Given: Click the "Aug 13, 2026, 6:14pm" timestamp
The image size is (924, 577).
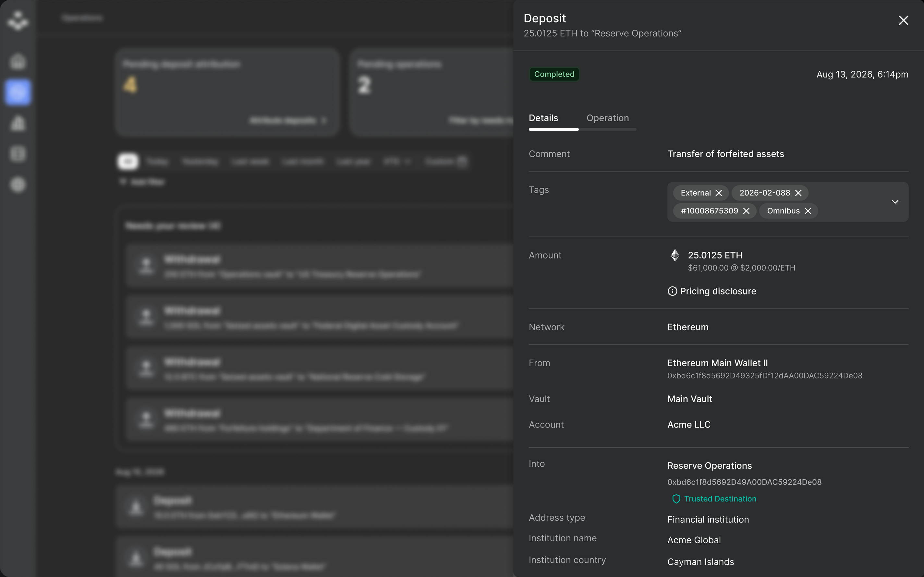Looking at the screenshot, I should coord(862,74).
